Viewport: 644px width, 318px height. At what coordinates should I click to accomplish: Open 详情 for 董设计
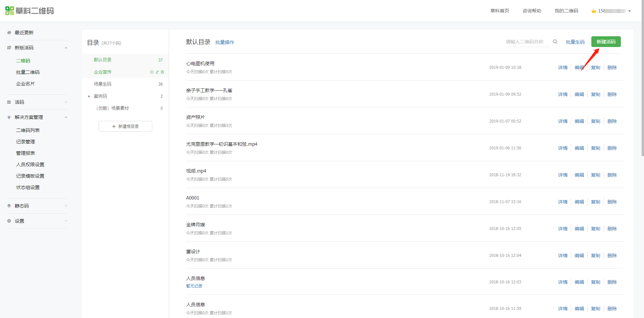click(563, 256)
